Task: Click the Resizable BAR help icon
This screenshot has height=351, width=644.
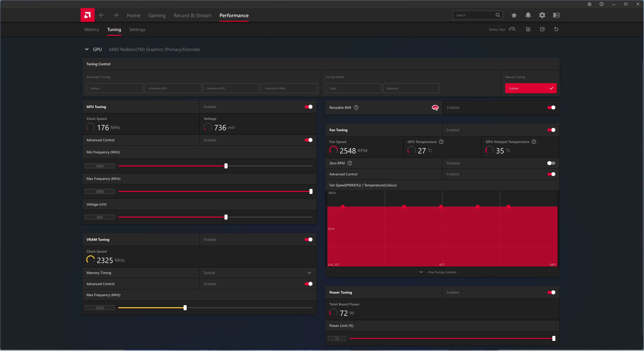Action: coord(356,108)
